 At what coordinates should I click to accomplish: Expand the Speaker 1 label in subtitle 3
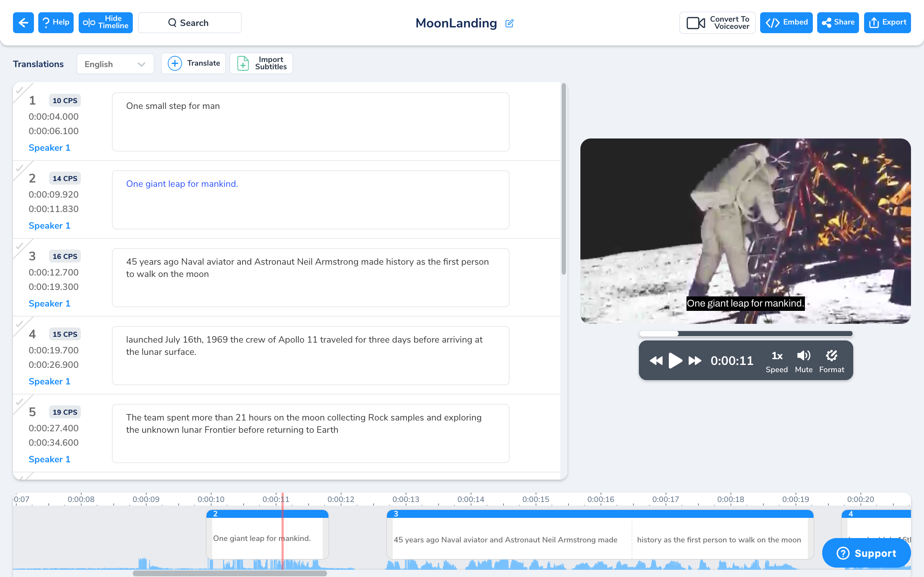point(49,303)
